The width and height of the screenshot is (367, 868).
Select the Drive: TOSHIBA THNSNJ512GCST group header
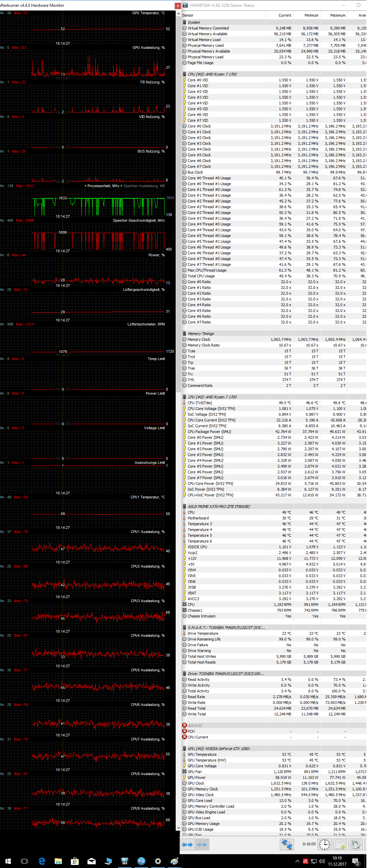(x=274, y=674)
